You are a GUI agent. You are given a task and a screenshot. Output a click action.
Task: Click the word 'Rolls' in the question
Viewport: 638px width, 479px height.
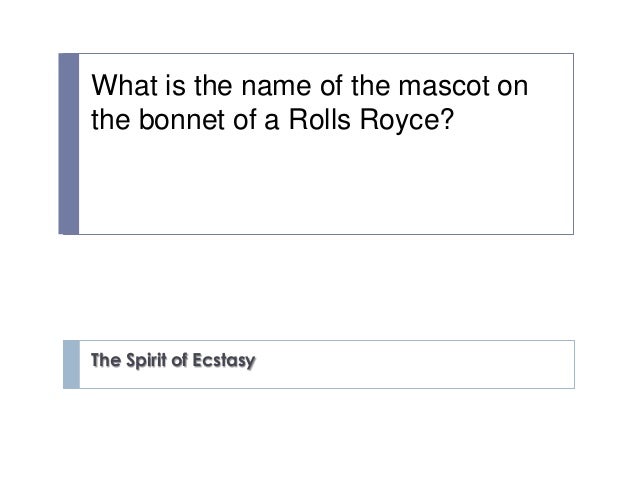[x=319, y=120]
